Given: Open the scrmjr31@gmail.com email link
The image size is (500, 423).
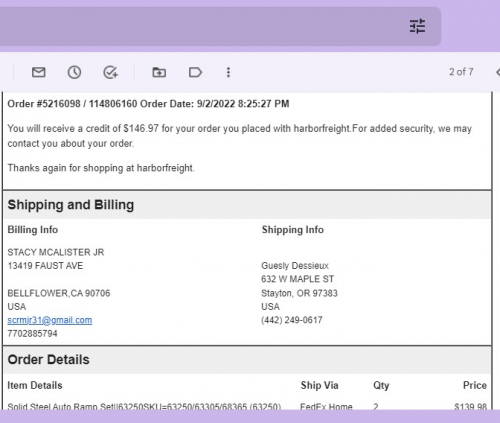Looking at the screenshot, I should click(x=50, y=320).
